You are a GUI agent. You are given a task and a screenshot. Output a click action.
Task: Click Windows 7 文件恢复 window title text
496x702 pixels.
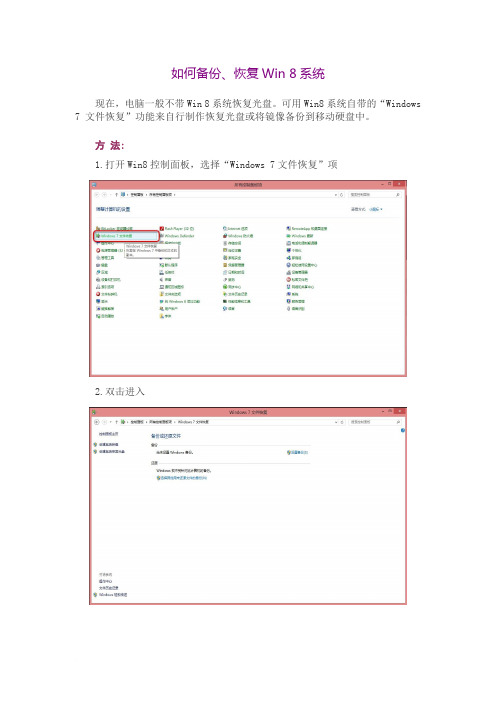click(x=248, y=412)
